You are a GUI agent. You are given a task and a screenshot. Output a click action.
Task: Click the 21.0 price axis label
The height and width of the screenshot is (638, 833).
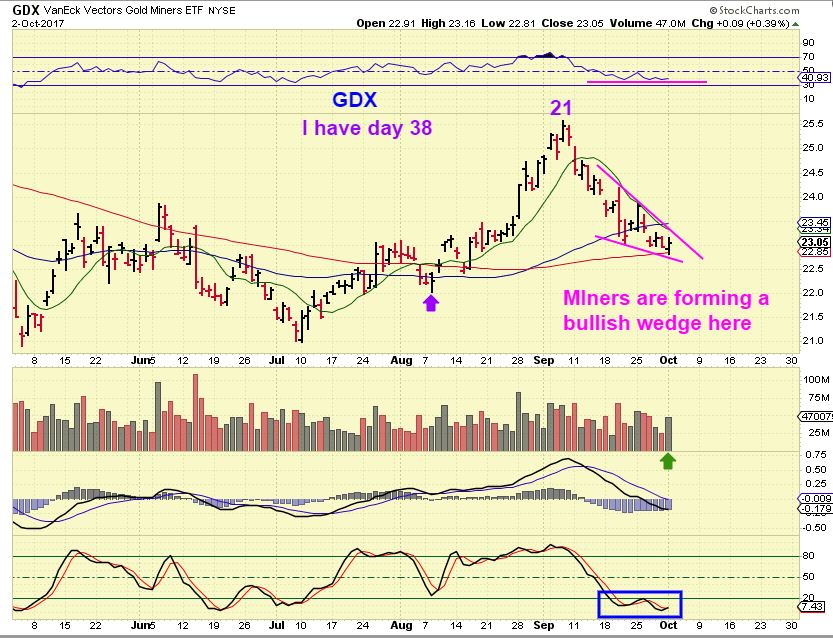click(813, 341)
